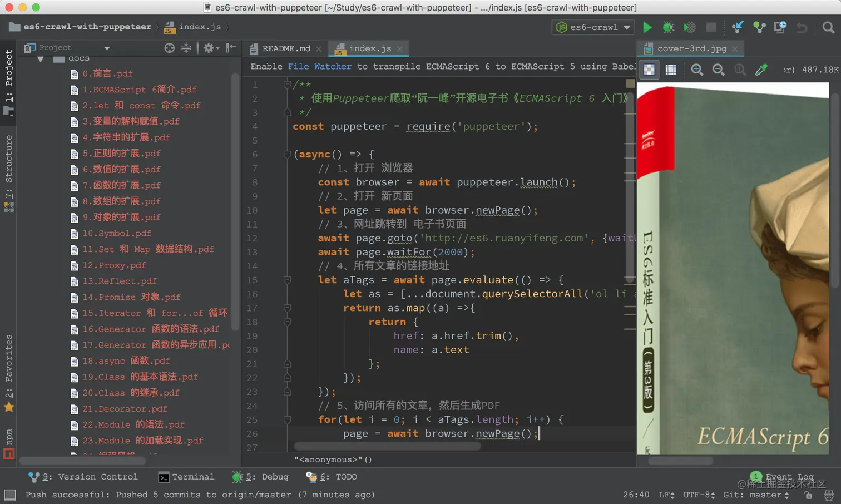The width and height of the screenshot is (841, 504).
Task: Click the editor inspection status indicator
Action: pyautogui.click(x=630, y=83)
